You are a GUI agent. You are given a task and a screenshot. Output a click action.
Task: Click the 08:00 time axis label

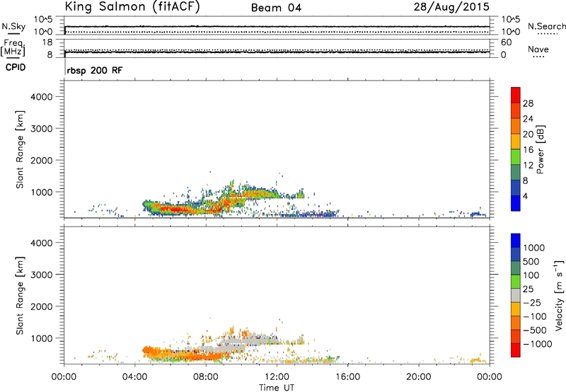pos(206,377)
